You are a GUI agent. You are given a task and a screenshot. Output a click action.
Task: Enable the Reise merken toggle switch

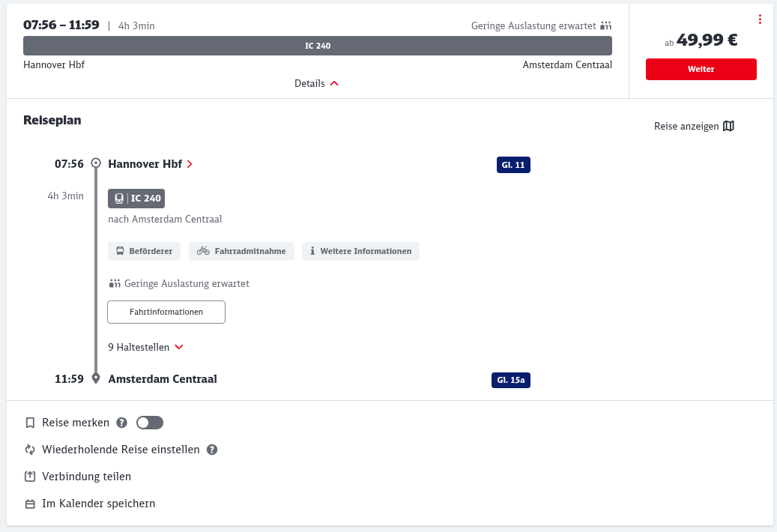coord(150,423)
